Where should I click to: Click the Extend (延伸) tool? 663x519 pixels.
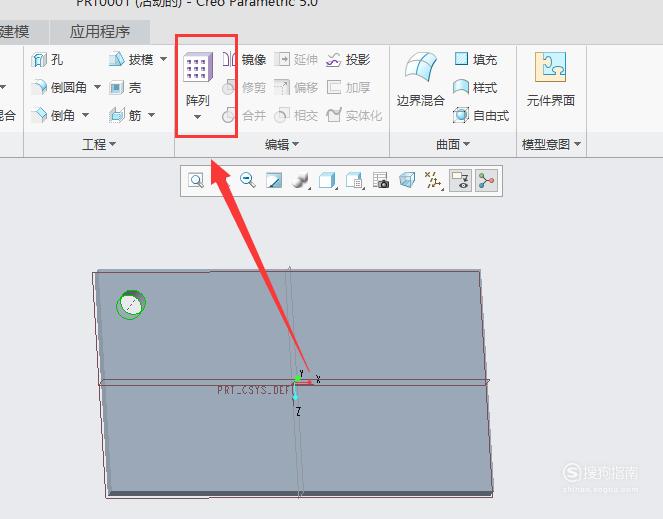coord(296,60)
